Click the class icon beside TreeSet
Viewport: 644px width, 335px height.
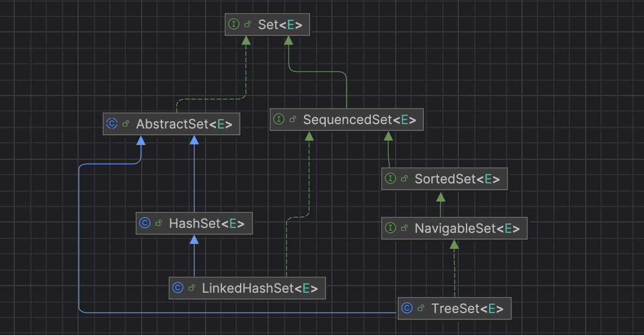[x=407, y=308]
